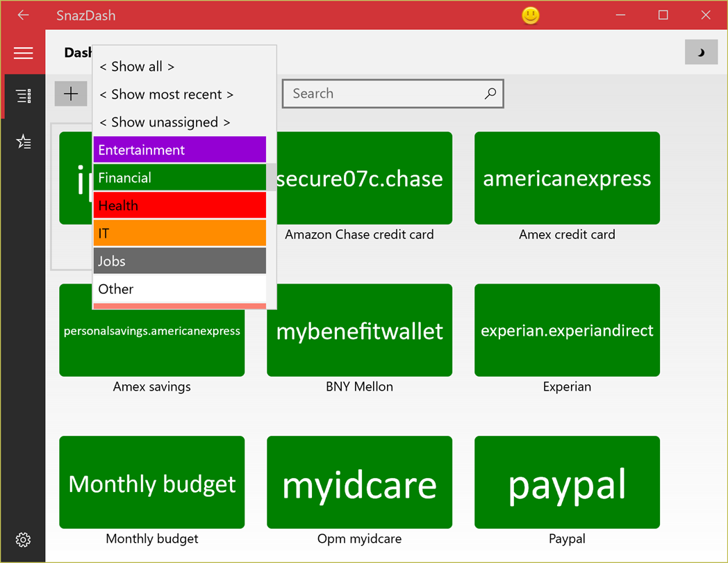Open settings gear in sidebar
The width and height of the screenshot is (728, 563).
(x=23, y=540)
